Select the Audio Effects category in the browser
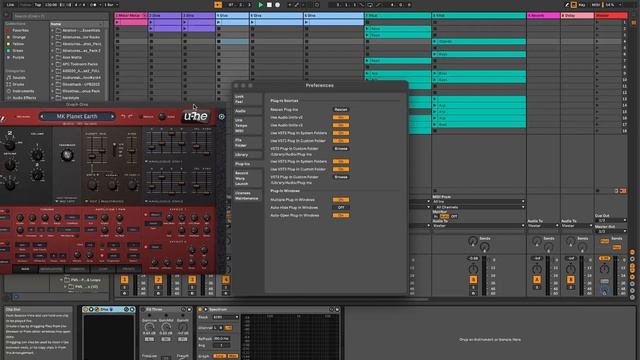 coord(24,98)
